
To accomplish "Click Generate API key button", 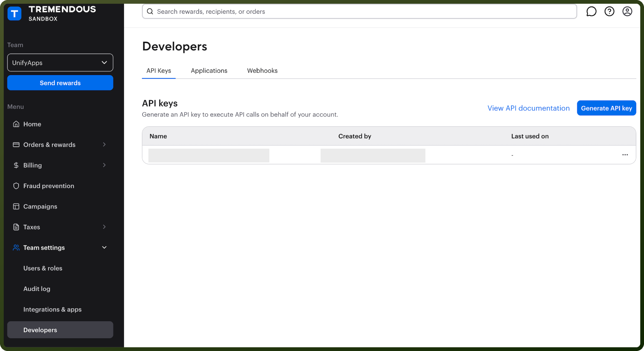I will (606, 108).
